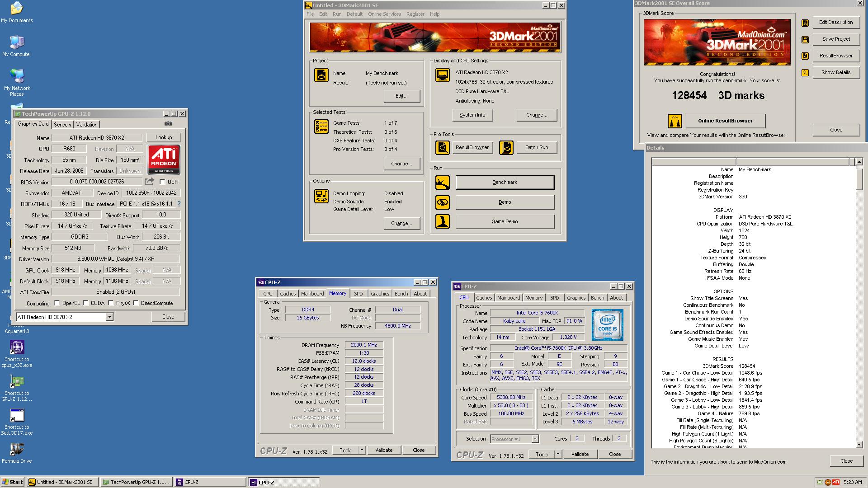Click Options demo looping icon
The image size is (868, 488).
[x=321, y=196]
